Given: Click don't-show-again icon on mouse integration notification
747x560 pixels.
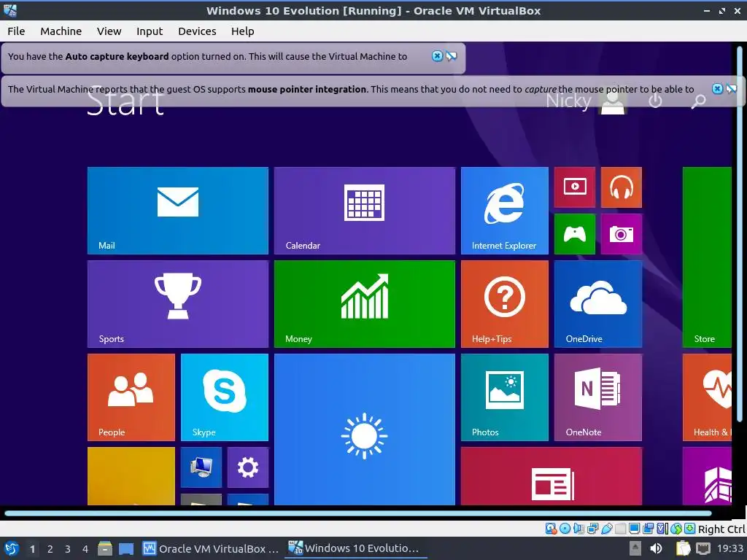Looking at the screenshot, I should pyautogui.click(x=731, y=88).
